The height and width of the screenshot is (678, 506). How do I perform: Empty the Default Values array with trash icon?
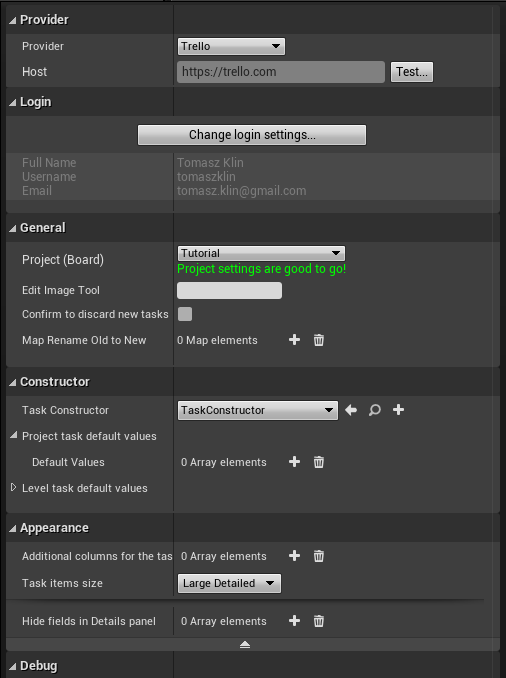point(319,462)
